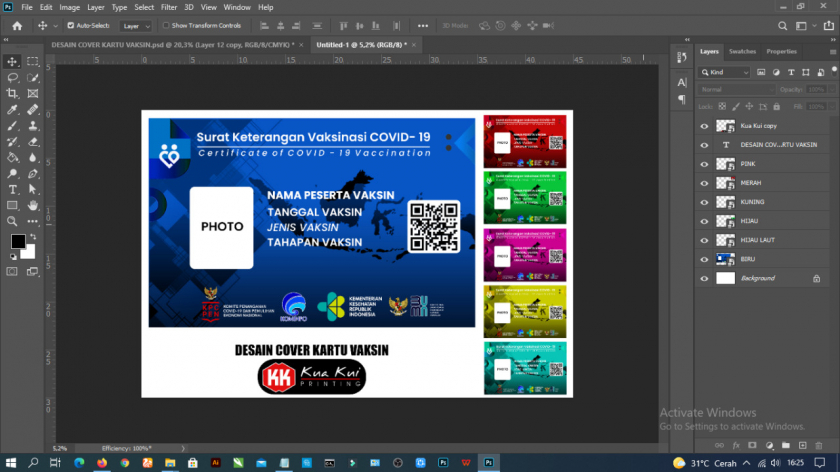Image resolution: width=840 pixels, height=472 pixels.
Task: Select the Zoom tool
Action: click(x=12, y=221)
